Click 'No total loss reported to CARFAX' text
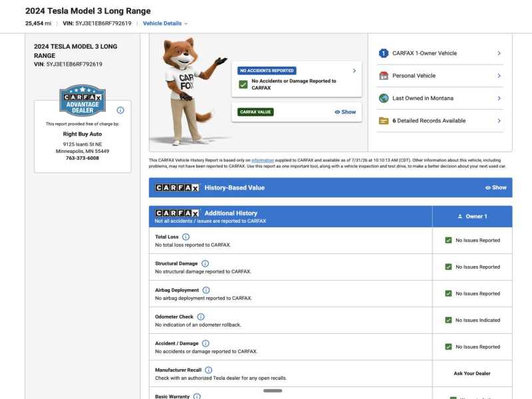This screenshot has height=399, width=532. 193,245
